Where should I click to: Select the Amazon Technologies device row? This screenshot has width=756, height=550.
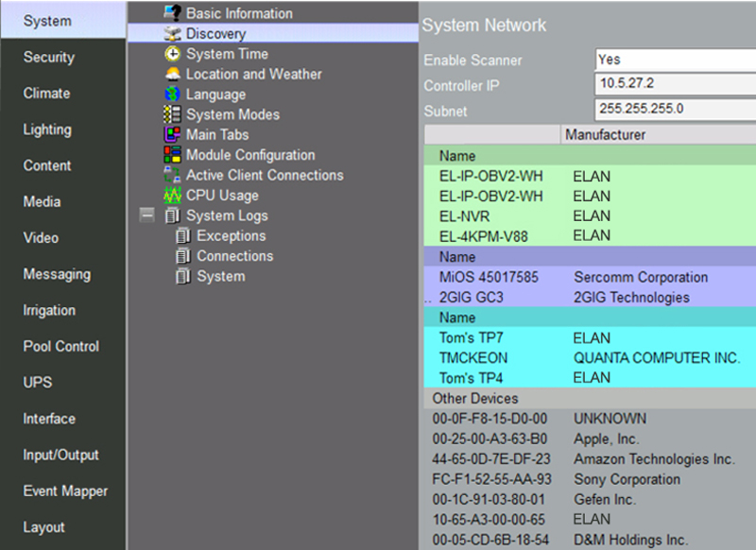click(590, 459)
